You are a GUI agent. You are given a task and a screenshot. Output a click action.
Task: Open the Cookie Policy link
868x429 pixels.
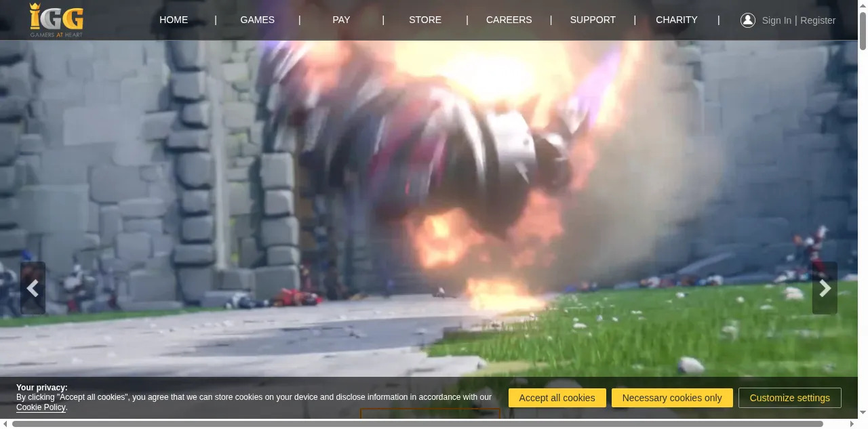(x=41, y=407)
